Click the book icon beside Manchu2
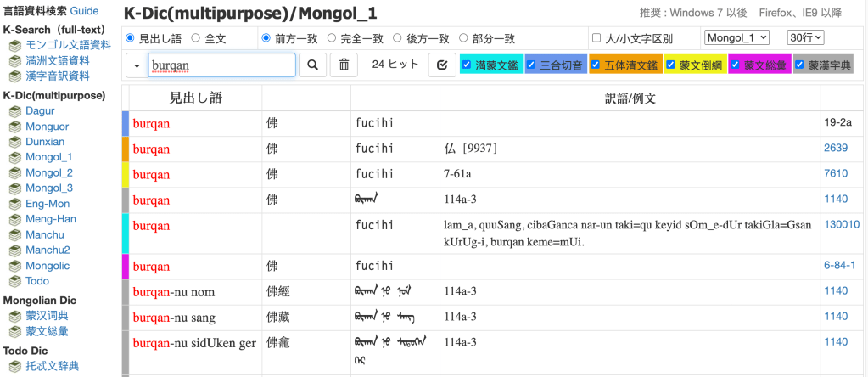The width and height of the screenshot is (868, 377). tap(15, 250)
